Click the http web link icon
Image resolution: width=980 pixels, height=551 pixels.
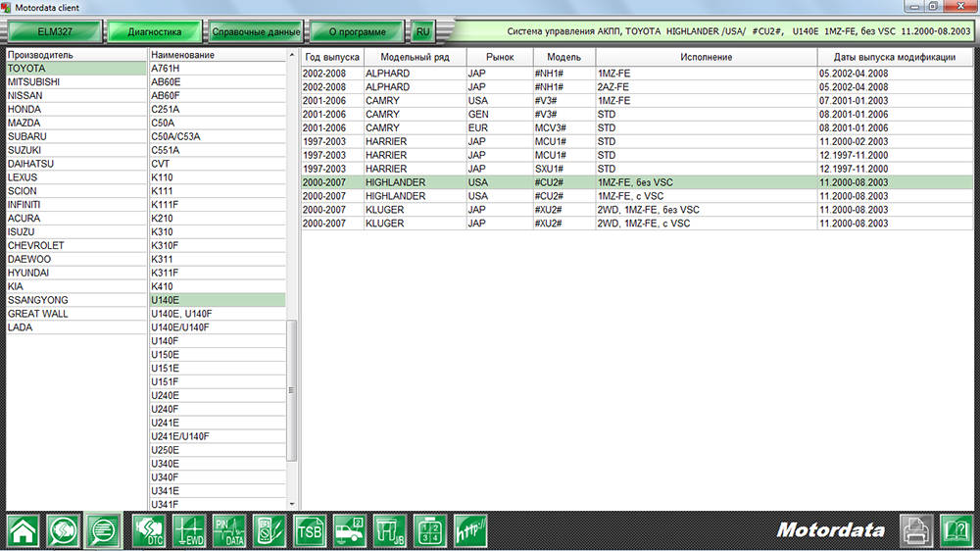click(x=470, y=530)
